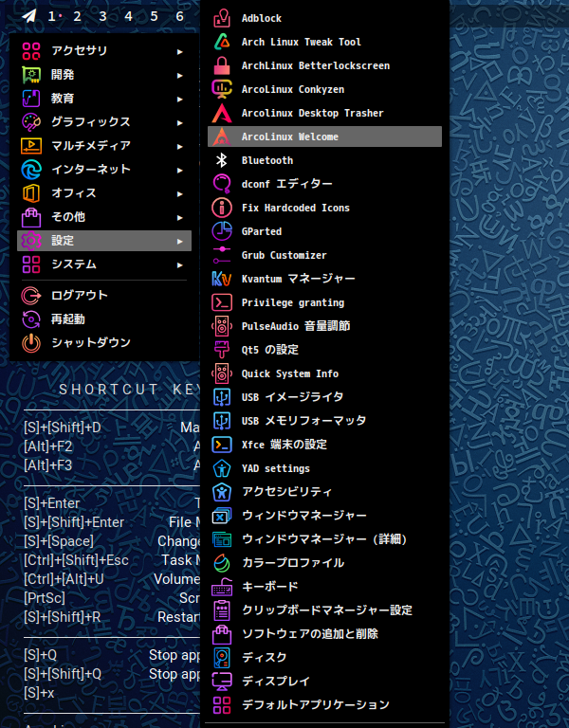Switch to workspace 2

(x=77, y=17)
